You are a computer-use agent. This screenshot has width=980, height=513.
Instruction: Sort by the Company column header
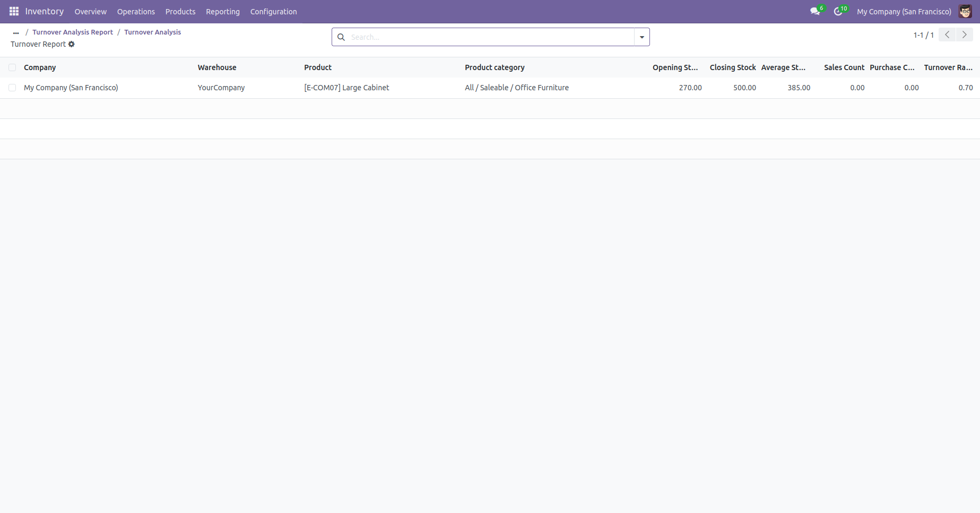40,67
